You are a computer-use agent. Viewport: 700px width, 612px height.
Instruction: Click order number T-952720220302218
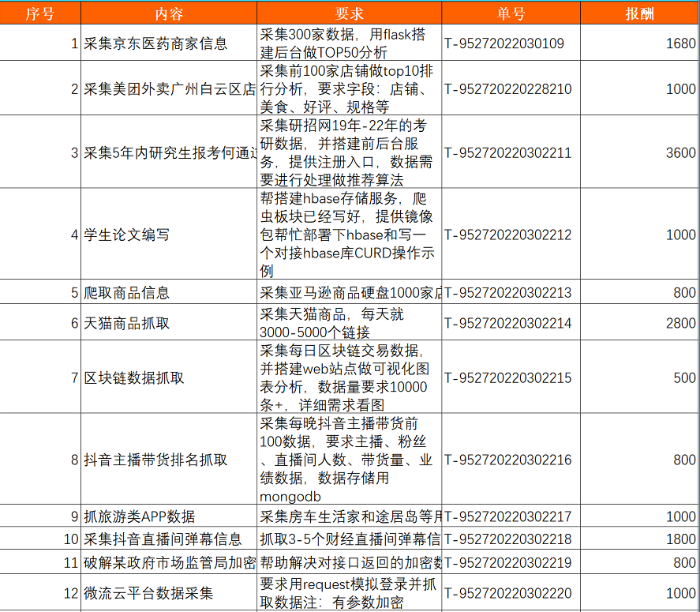click(511, 539)
